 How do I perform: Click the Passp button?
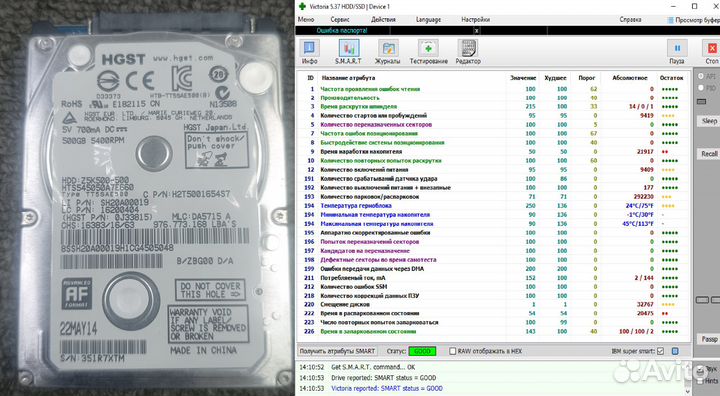[x=709, y=339]
